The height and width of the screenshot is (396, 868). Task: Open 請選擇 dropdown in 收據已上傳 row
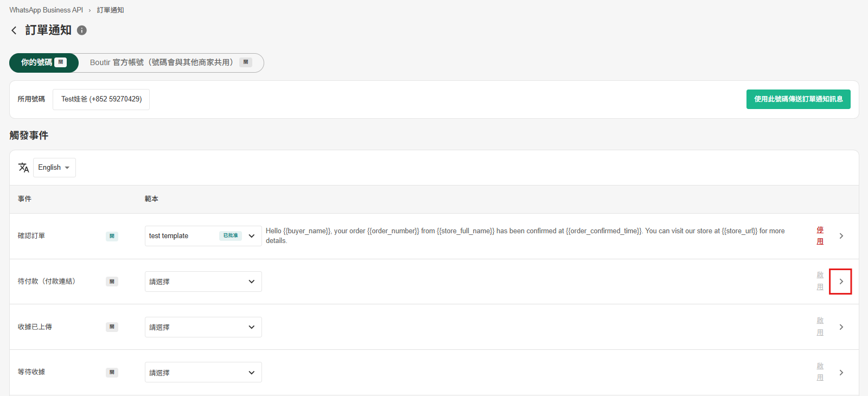coord(203,327)
